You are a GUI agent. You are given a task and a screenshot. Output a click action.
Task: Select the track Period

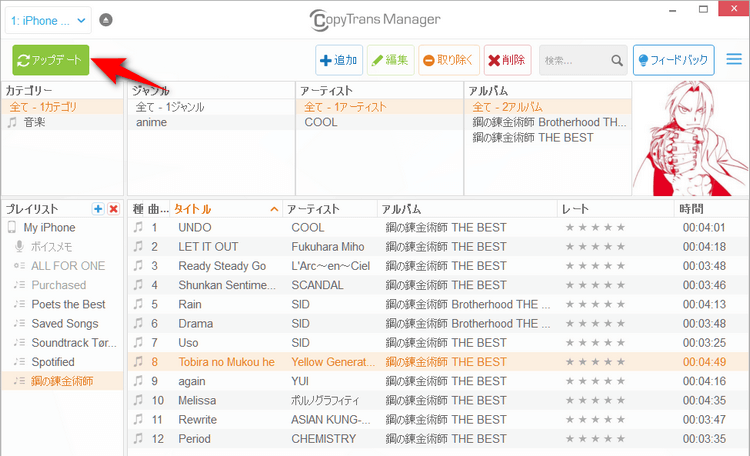(x=438, y=439)
